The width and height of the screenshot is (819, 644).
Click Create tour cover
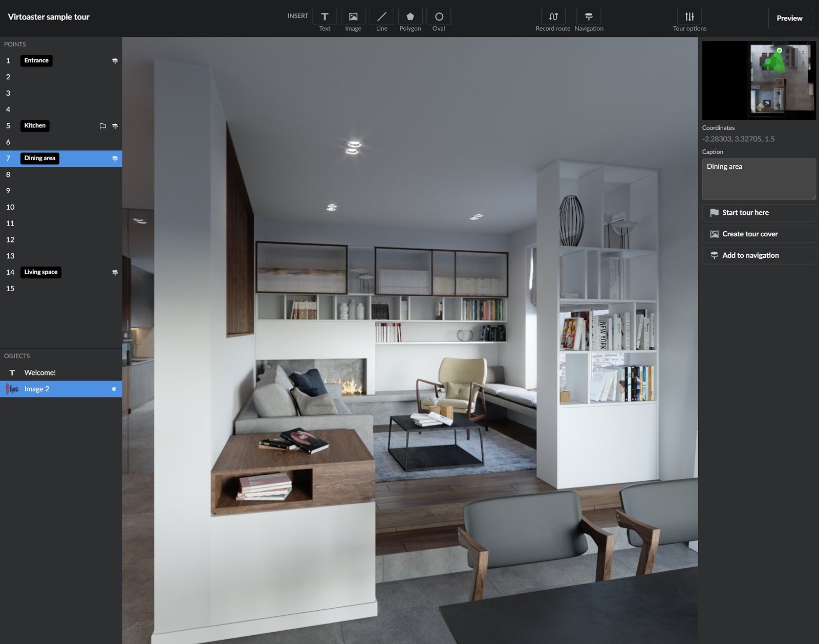[759, 234]
